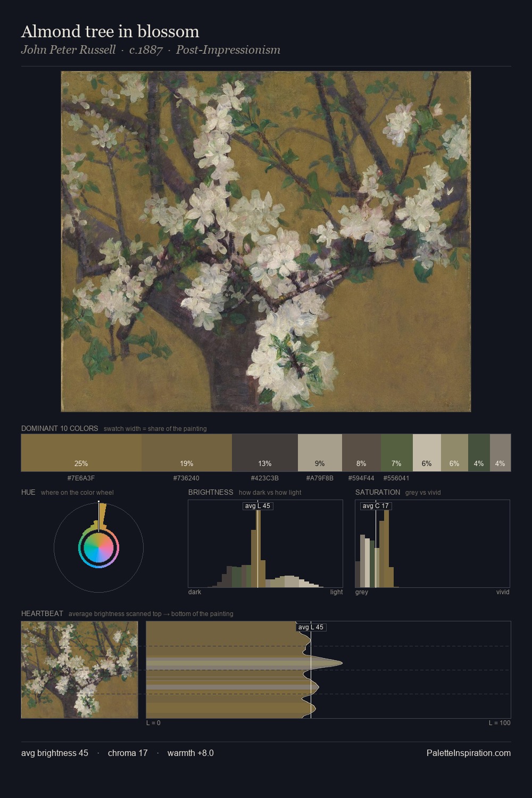Image resolution: width=532 pixels, height=798 pixels.
Task: Choose the 7% olive green swatch
Action: [x=397, y=453]
